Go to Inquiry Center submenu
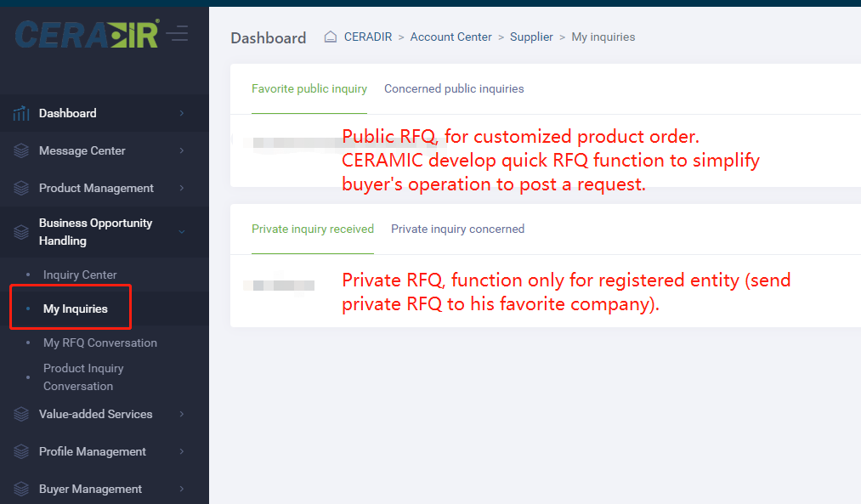861x504 pixels. [x=80, y=275]
